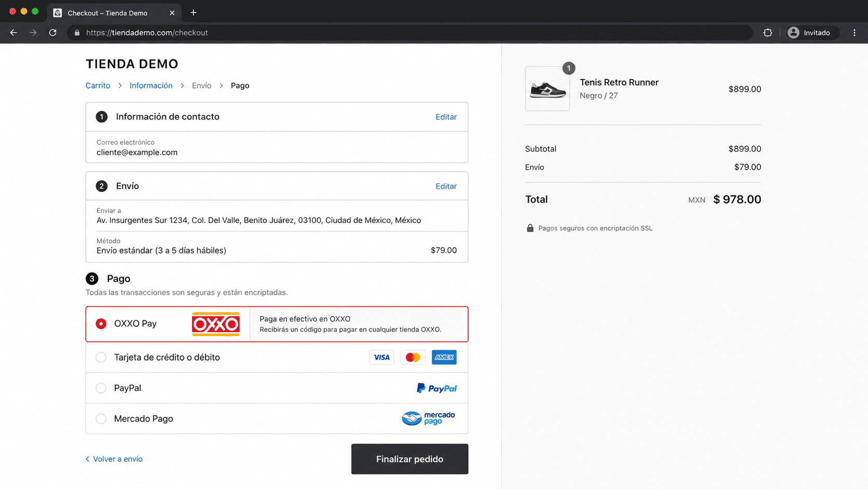The image size is (868, 489).
Task: Click the Envío estándar shipping method text
Action: (161, 250)
